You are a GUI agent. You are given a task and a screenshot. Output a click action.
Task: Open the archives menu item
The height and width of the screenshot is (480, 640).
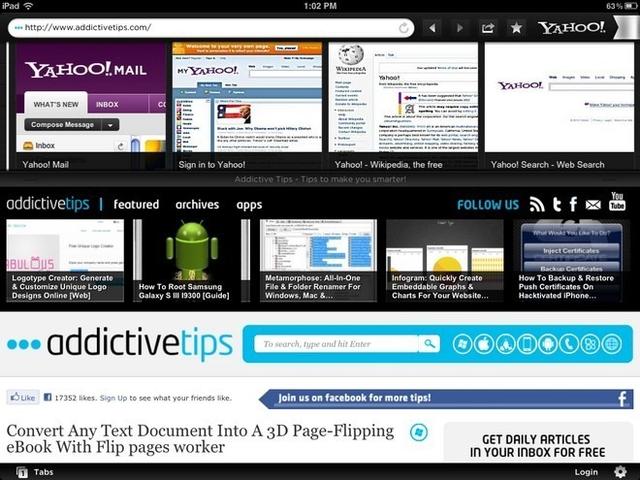pos(197,204)
